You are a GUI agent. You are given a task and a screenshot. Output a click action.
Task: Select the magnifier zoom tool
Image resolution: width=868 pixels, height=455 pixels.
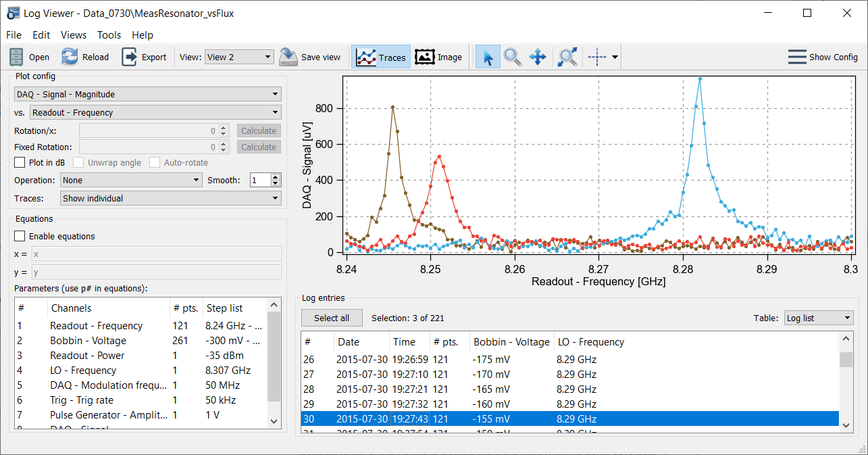point(513,57)
